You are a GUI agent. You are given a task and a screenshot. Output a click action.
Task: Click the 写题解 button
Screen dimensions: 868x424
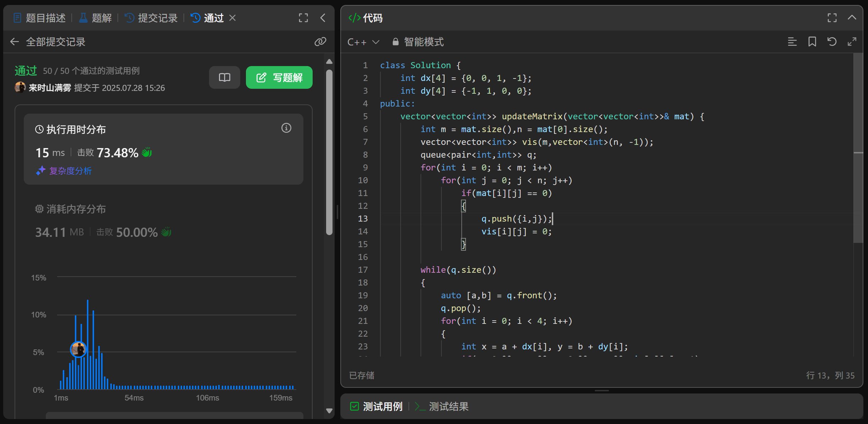pos(279,77)
